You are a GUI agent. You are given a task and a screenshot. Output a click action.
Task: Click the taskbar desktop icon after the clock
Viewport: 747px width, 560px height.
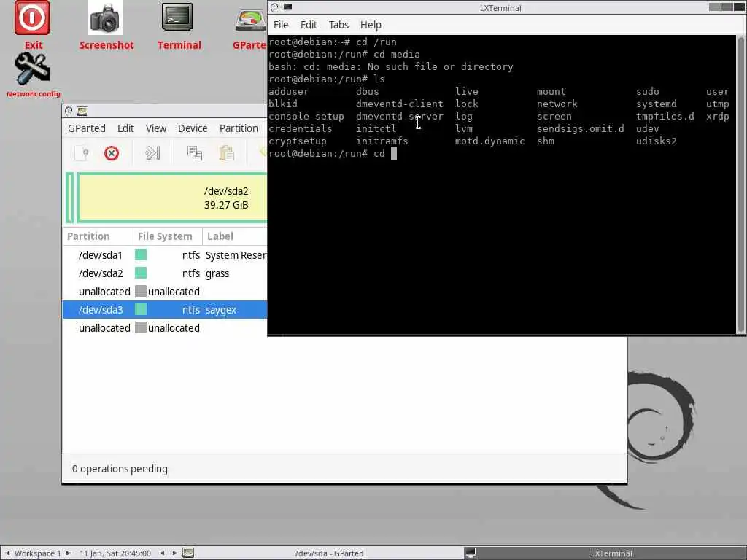[x=188, y=553]
